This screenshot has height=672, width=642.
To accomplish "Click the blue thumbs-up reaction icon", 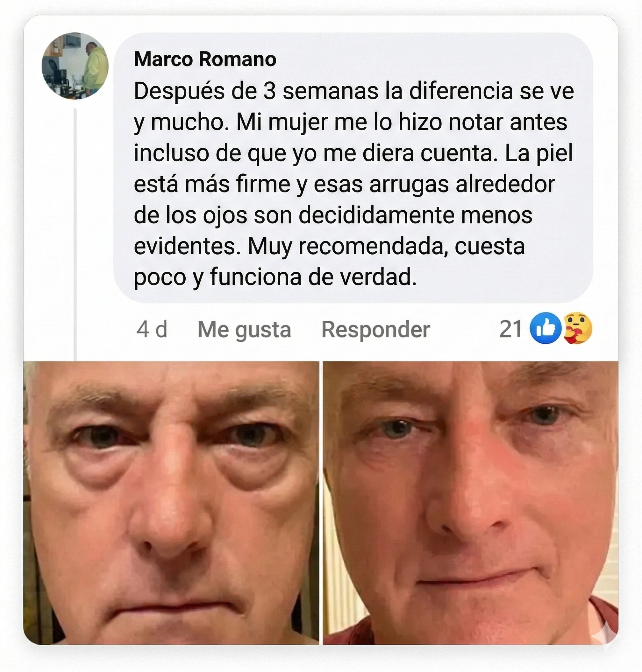I will pos(546,328).
